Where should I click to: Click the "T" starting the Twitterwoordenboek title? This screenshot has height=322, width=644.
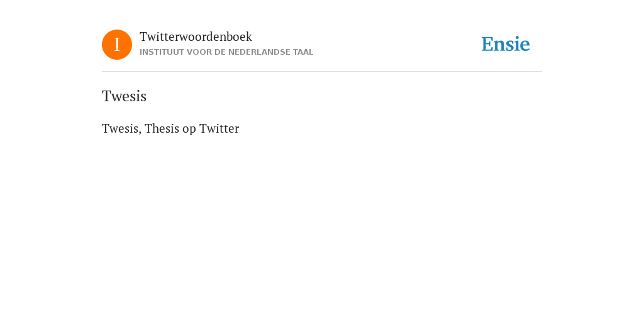[143, 36]
